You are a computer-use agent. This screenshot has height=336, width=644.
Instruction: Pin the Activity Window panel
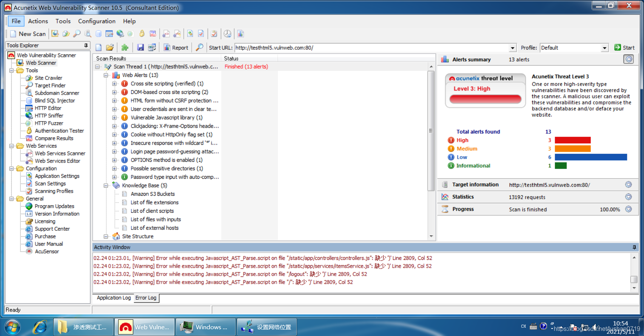click(x=634, y=247)
